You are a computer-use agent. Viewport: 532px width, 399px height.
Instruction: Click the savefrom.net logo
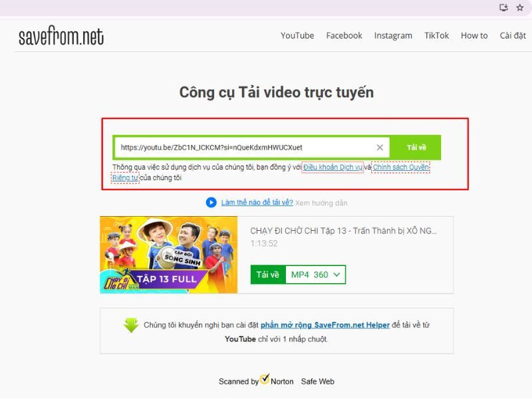coord(60,36)
